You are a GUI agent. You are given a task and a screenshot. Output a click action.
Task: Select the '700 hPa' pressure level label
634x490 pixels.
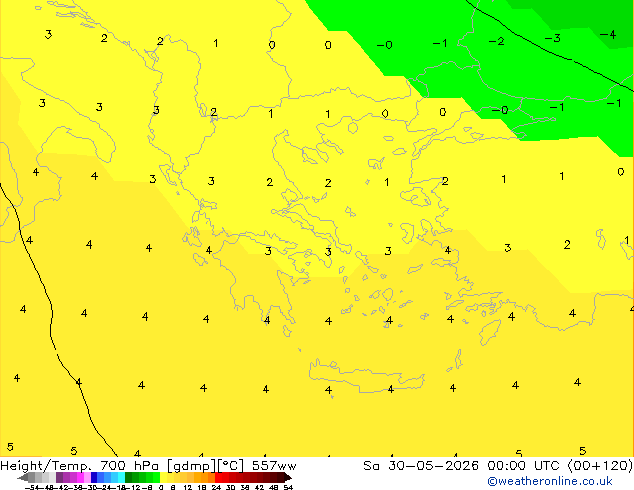point(129,466)
